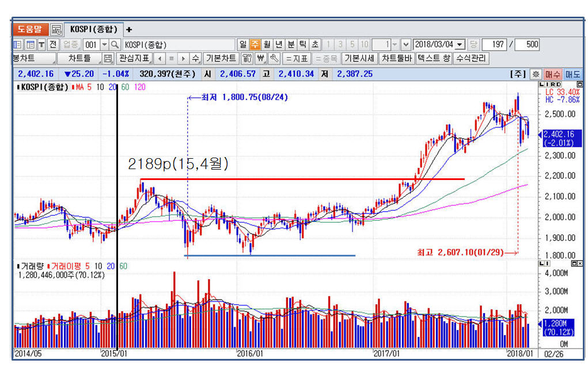Click the search magnifier icon beside code 001

tap(115, 44)
